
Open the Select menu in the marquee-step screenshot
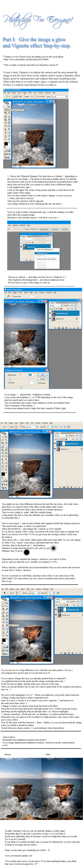pyautogui.click(x=25, y=93)
